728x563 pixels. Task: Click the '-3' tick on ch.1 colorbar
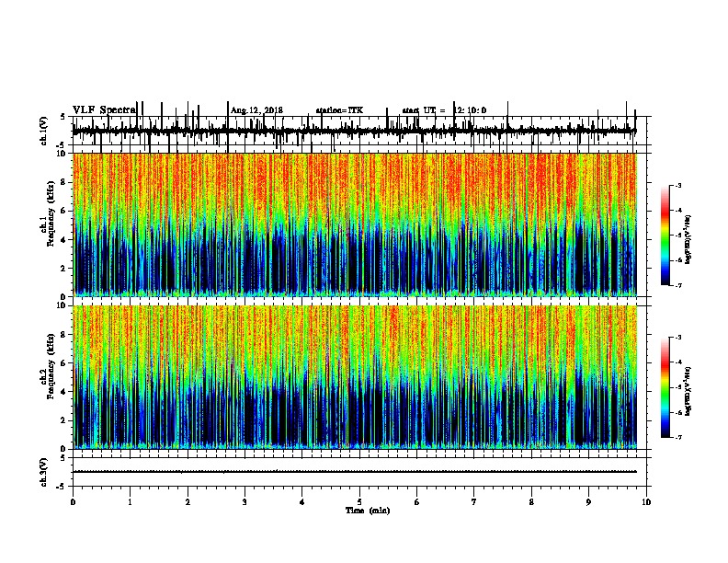point(678,185)
